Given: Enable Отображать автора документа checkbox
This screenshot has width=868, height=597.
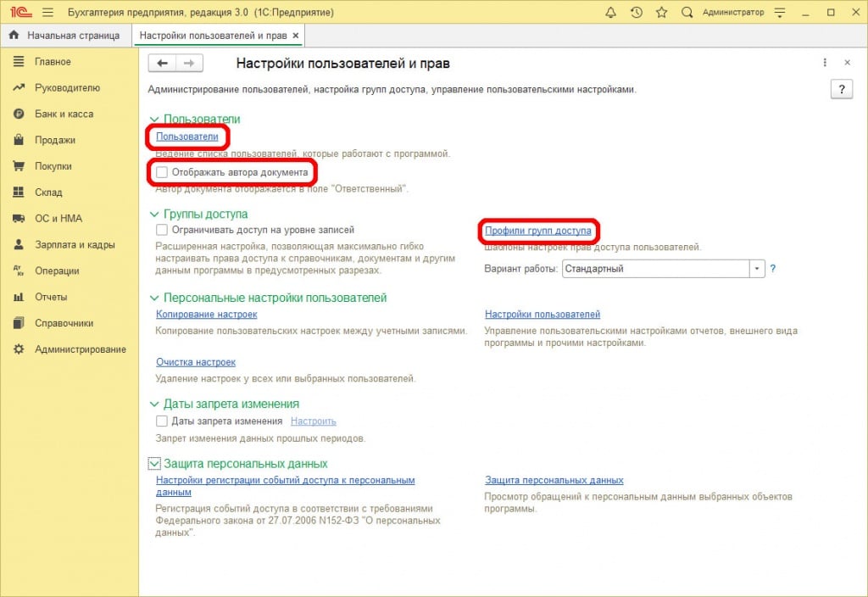Looking at the screenshot, I should tap(162, 172).
